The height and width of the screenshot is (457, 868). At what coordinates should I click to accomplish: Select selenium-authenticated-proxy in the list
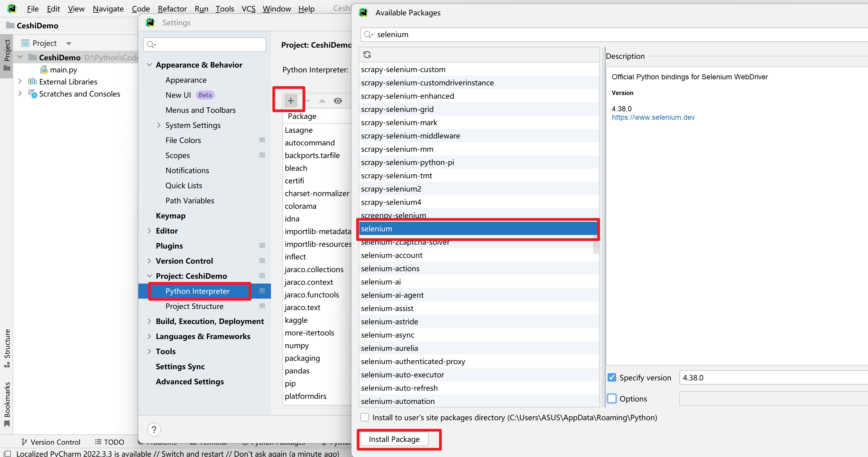477,361
